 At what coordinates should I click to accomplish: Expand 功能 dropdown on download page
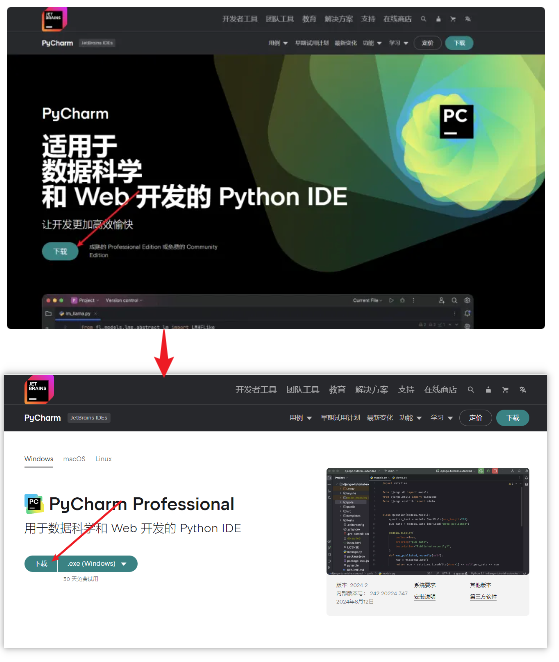click(x=410, y=418)
